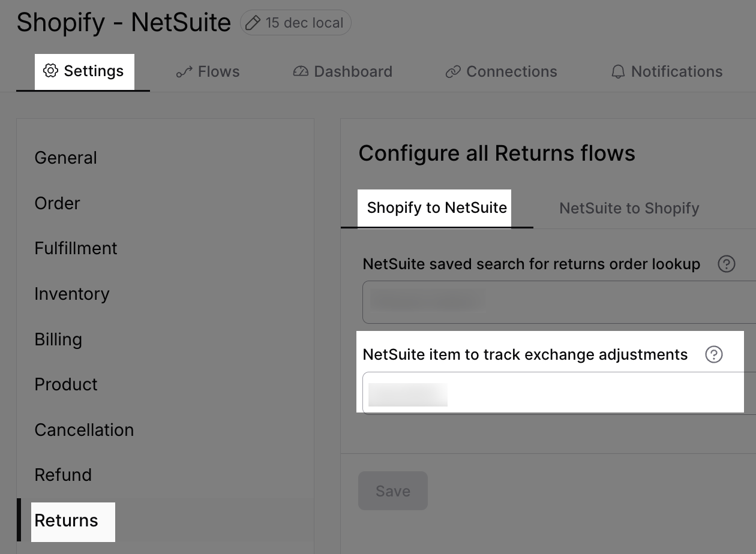Click the Connections link icon

click(x=453, y=72)
